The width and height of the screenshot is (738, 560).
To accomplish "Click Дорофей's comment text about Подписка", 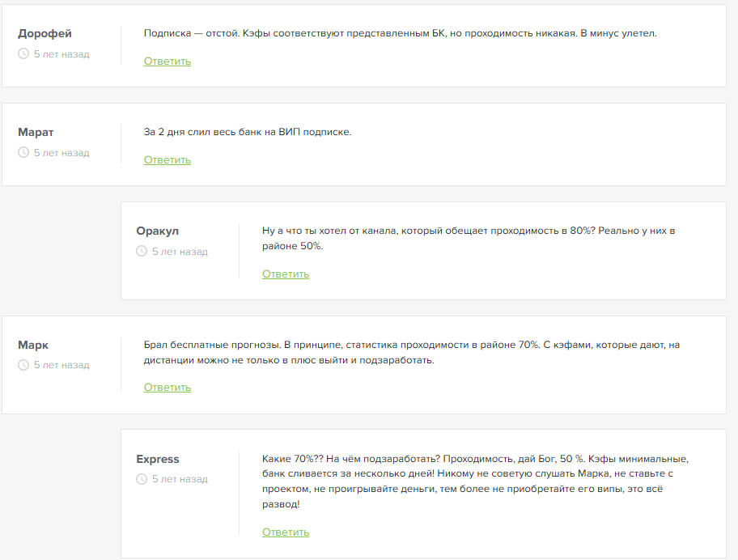I will tap(401, 34).
